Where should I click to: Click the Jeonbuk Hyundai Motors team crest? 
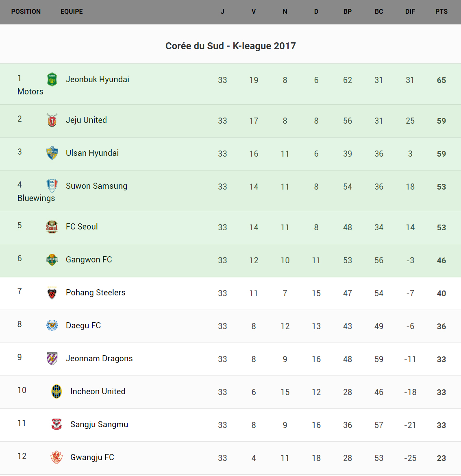52,79
